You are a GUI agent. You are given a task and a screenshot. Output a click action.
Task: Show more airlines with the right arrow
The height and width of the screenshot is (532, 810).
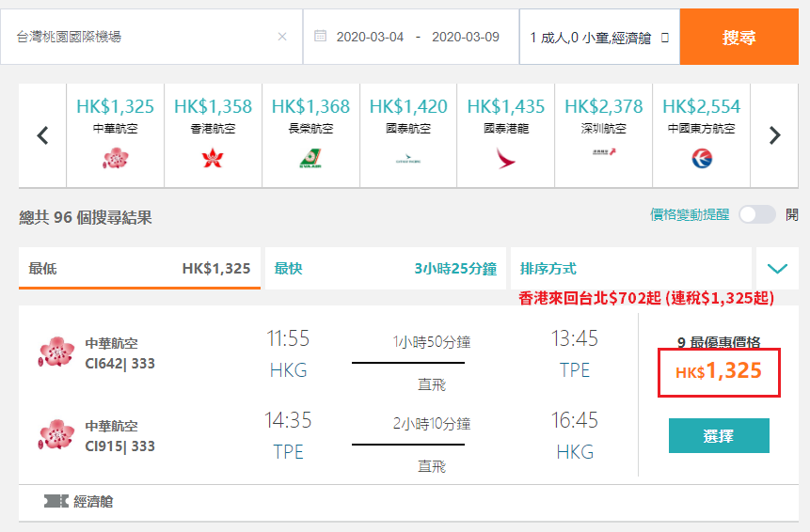point(774,135)
